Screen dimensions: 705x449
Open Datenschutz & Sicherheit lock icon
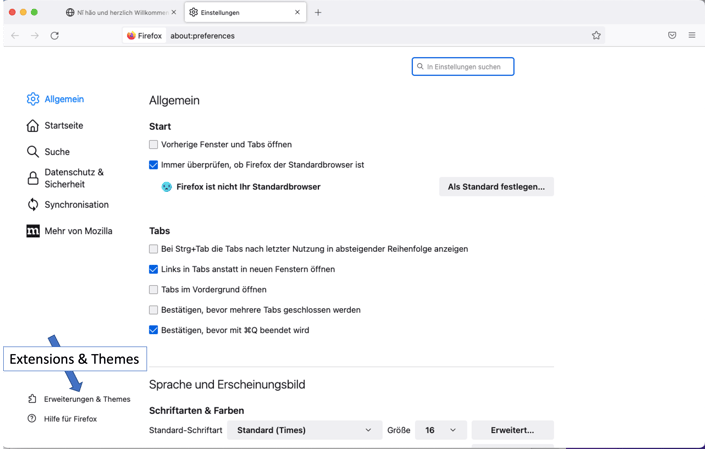(x=33, y=178)
